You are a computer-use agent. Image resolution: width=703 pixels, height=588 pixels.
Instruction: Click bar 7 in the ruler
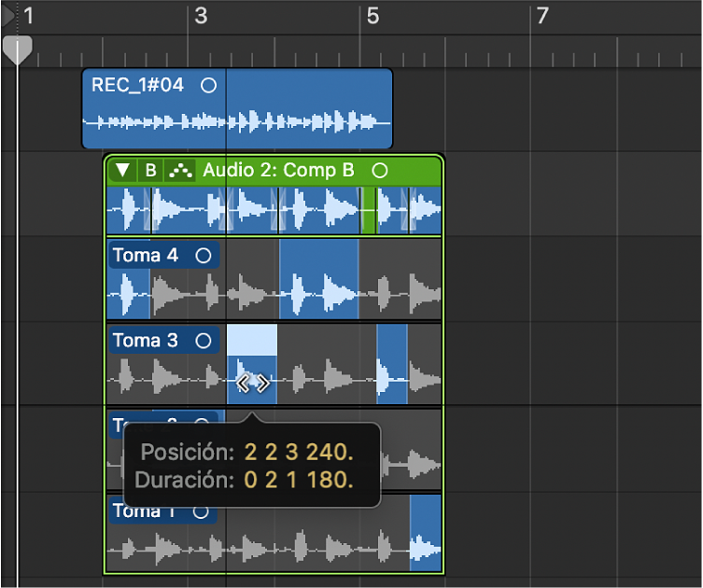point(542,16)
